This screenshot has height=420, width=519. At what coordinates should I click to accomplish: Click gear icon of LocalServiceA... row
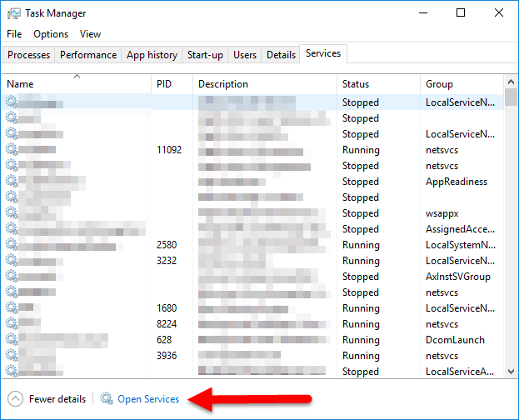pyautogui.click(x=12, y=371)
